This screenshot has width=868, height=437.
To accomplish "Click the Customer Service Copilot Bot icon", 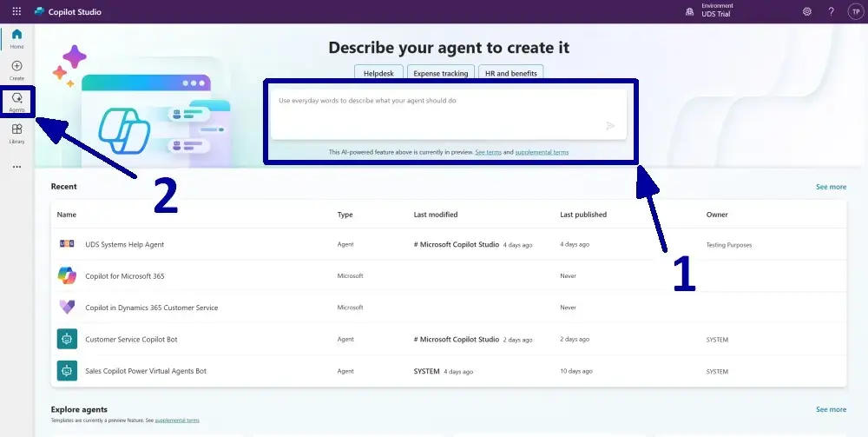I will (x=67, y=339).
